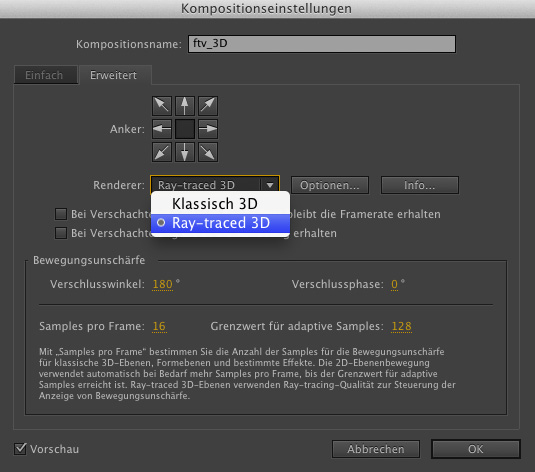
Task: Confirm settings with the OK button
Action: click(x=476, y=449)
